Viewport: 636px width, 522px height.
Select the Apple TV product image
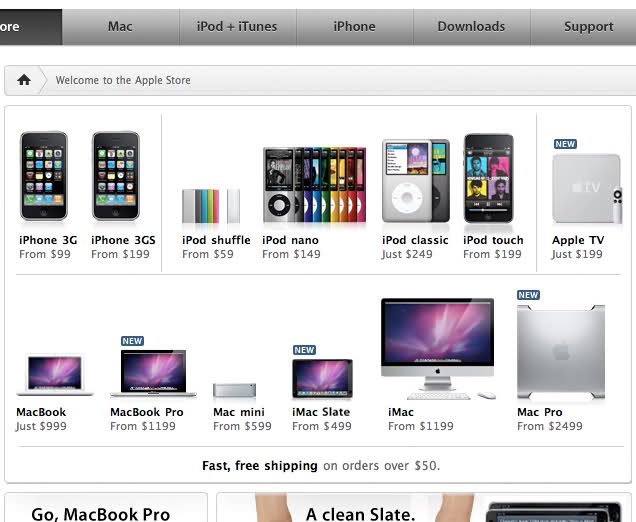pos(587,189)
